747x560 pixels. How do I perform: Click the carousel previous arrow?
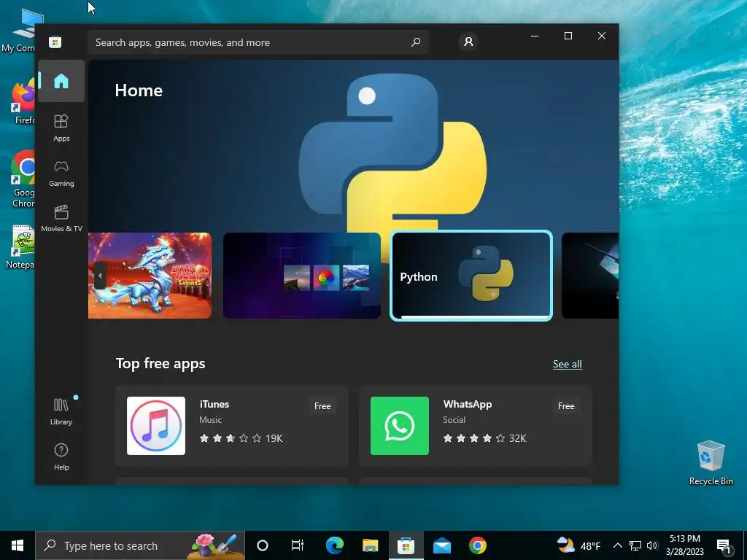pos(100,276)
